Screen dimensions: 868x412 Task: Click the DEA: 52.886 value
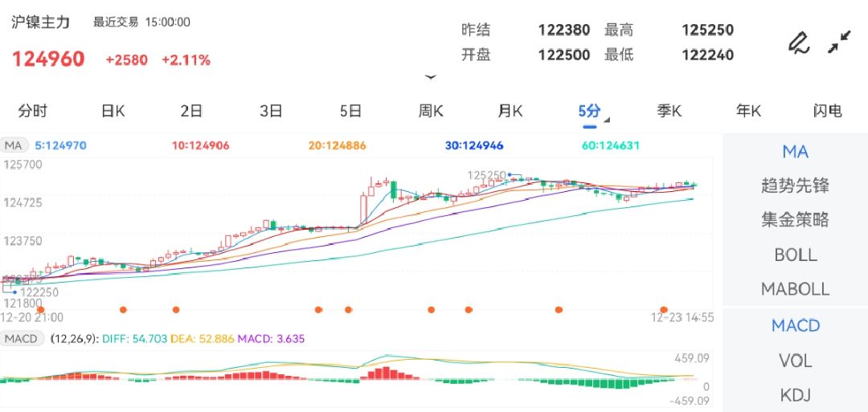click(x=202, y=338)
